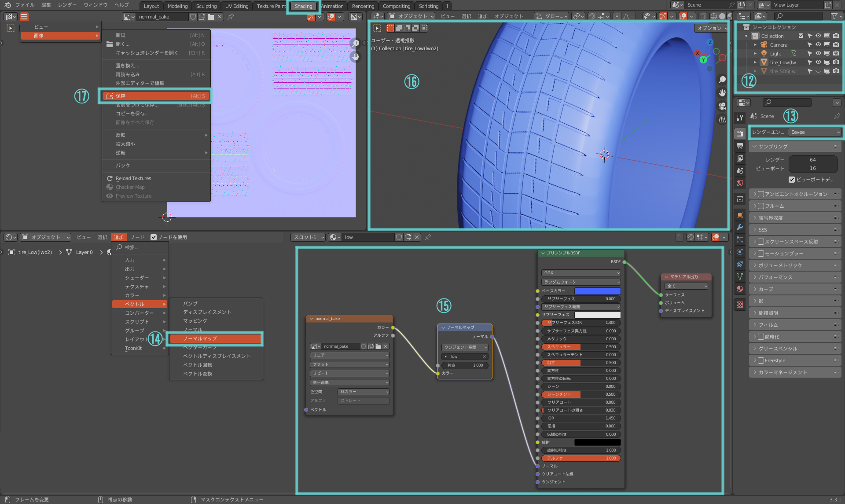Click the pan hand icon in image editor
Viewport: 845px width, 504px height.
click(356, 57)
